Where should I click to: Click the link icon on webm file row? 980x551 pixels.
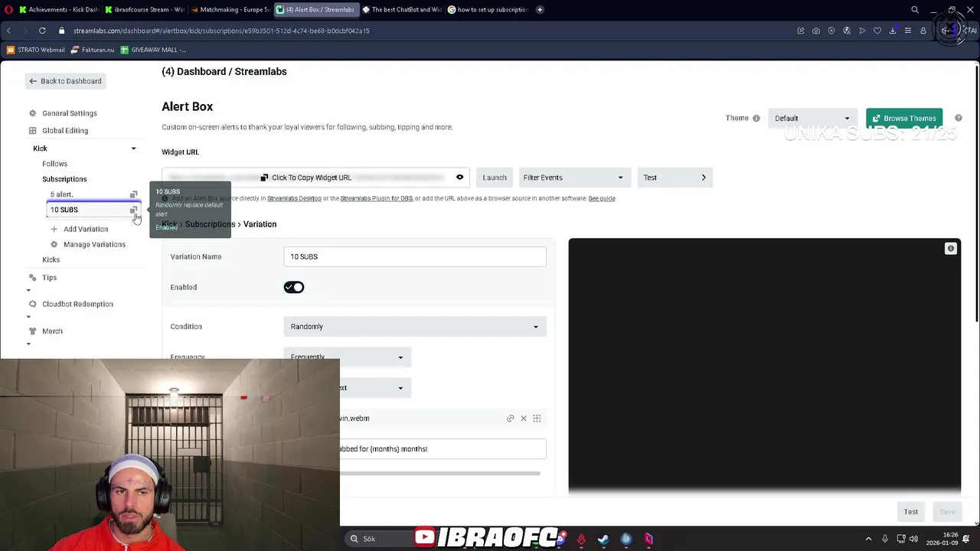tap(510, 419)
